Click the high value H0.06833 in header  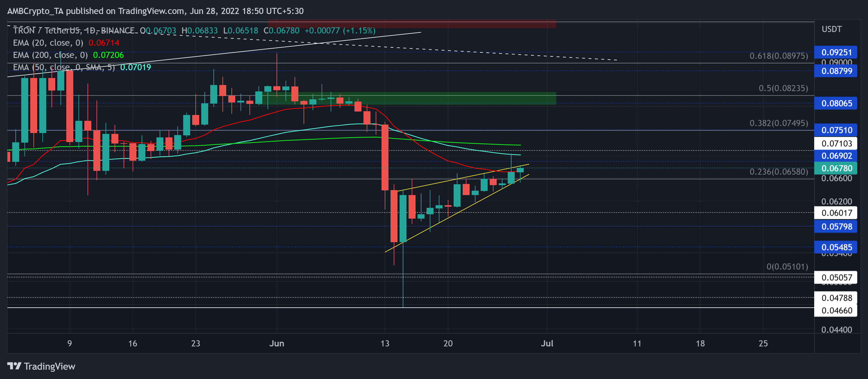tap(199, 31)
